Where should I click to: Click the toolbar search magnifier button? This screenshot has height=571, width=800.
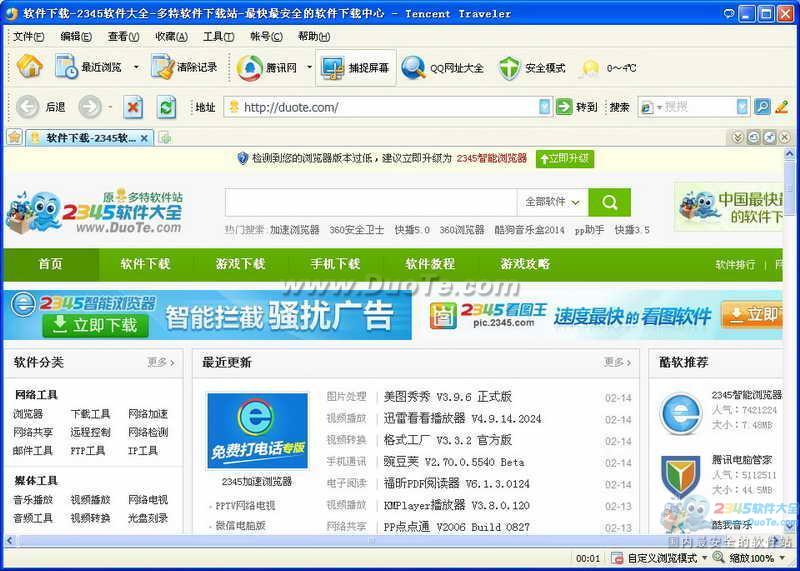point(762,107)
